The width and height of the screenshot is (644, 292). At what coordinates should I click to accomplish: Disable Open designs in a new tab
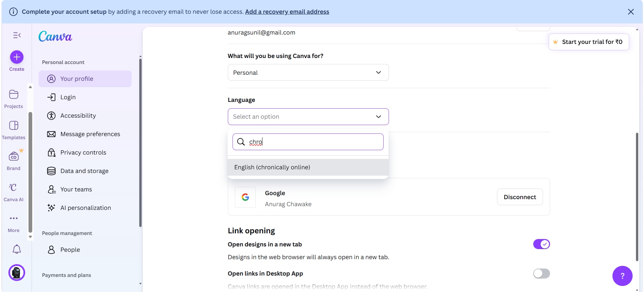(x=541, y=244)
